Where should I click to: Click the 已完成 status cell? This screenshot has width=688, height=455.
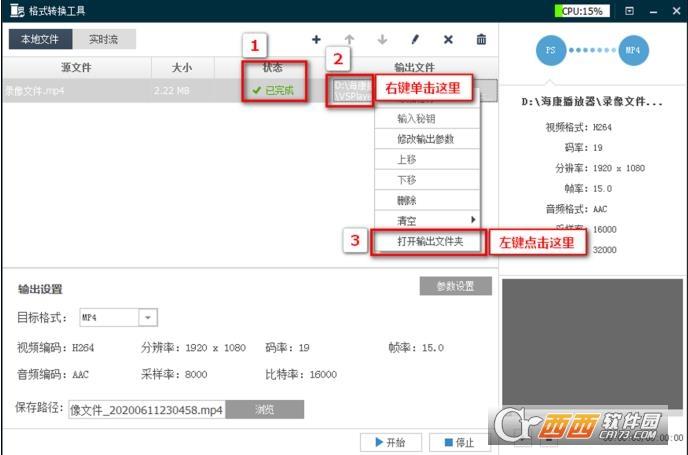272,90
